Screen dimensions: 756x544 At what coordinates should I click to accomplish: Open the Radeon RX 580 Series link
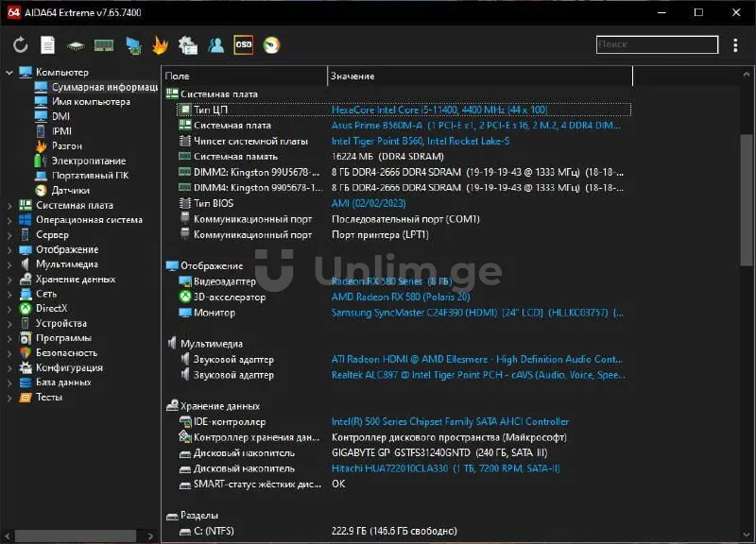coord(391,281)
